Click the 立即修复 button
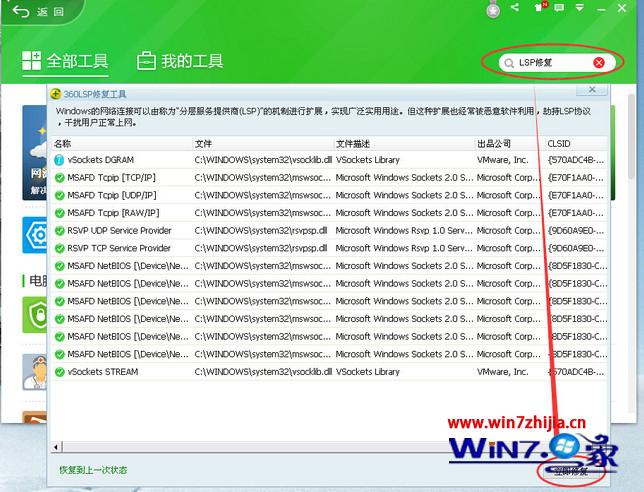The width and height of the screenshot is (644, 492). coord(571,471)
